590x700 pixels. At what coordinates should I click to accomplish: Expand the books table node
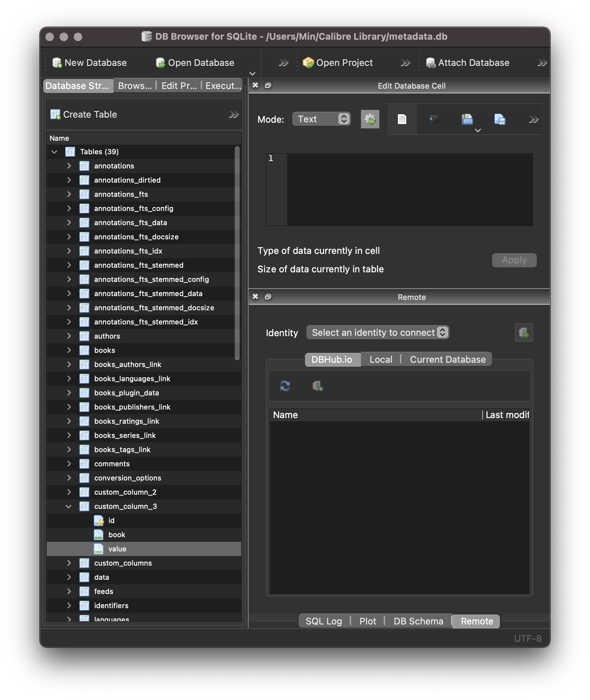(x=69, y=350)
